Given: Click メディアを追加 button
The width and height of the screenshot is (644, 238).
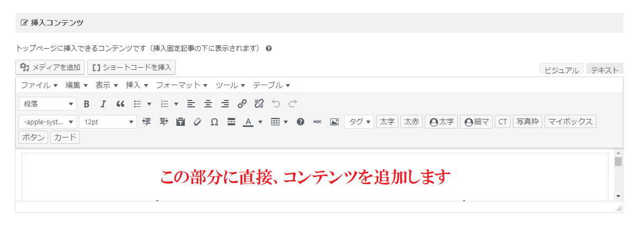Looking at the screenshot, I should pyautogui.click(x=50, y=67).
